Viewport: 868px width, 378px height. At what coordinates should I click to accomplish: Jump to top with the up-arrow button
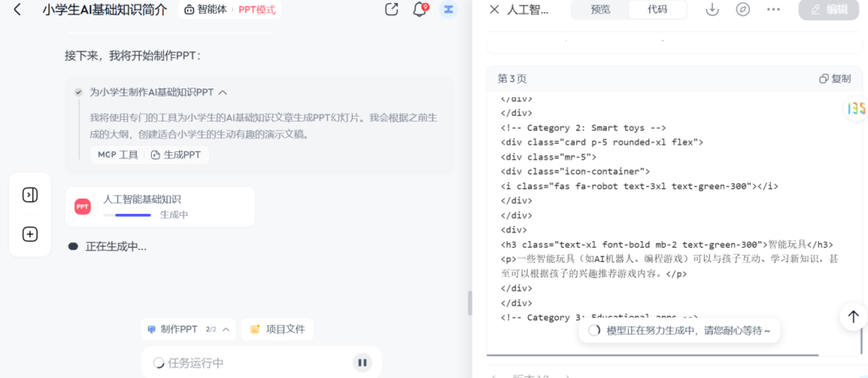(x=854, y=317)
